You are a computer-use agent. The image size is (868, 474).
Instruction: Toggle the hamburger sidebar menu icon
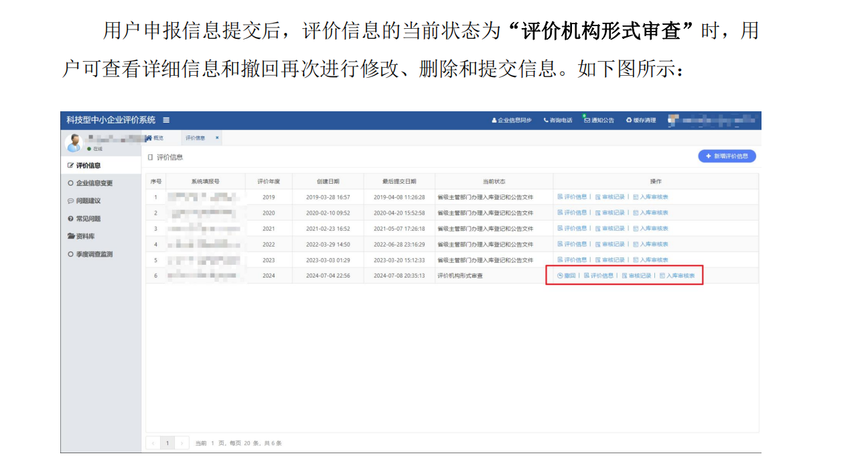[166, 120]
